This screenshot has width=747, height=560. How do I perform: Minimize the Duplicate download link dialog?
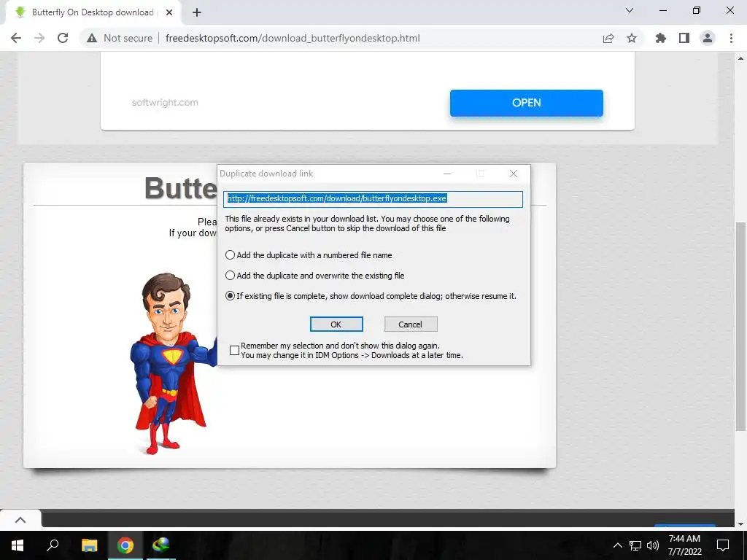click(x=447, y=174)
